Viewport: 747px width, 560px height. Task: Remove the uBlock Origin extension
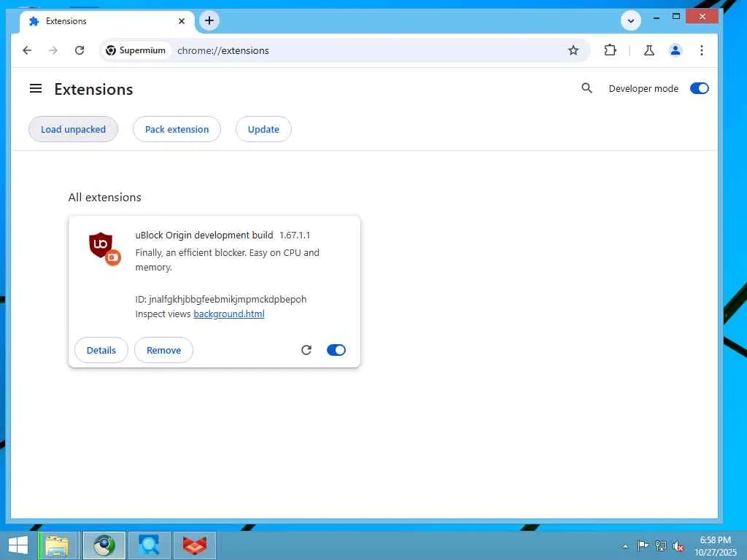point(163,350)
